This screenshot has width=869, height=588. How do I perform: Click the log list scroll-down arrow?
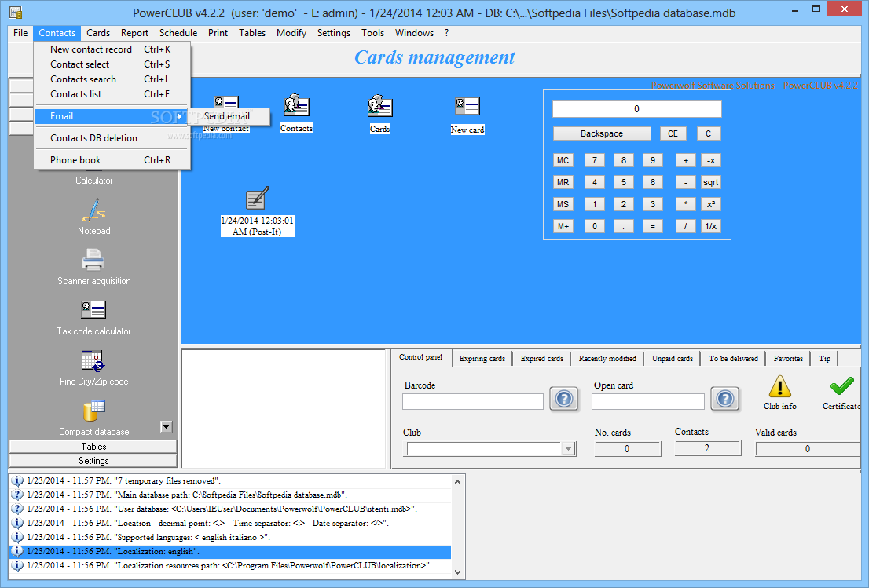[x=458, y=572]
